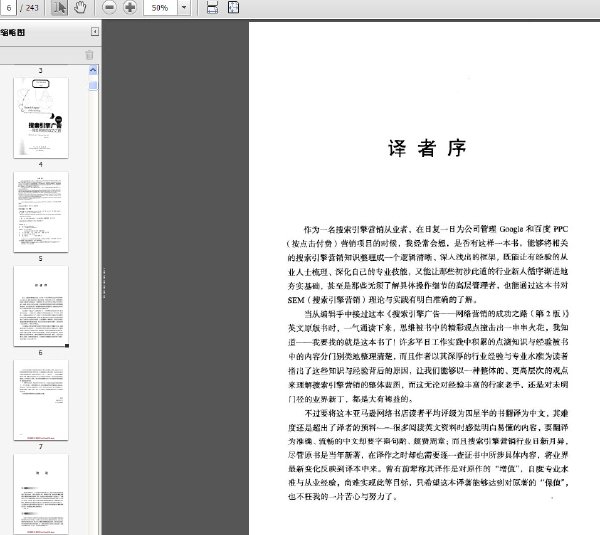600x535 pixels.
Task: Click the total pages '243' label
Action: (32, 8)
